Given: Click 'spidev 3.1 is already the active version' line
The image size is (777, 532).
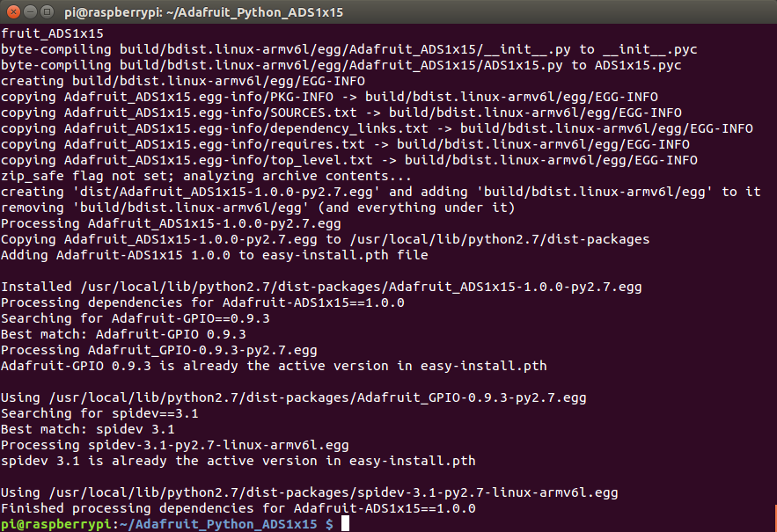Looking at the screenshot, I should (x=238, y=461).
